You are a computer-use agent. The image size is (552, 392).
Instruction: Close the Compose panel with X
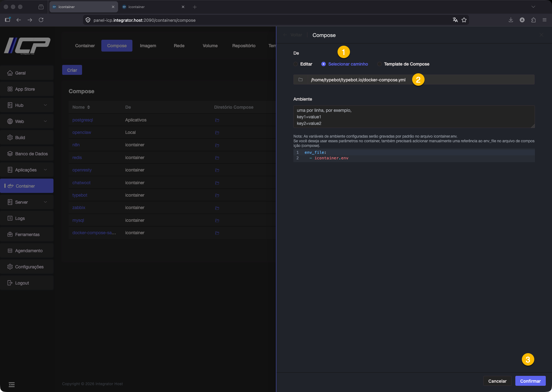coord(541,35)
